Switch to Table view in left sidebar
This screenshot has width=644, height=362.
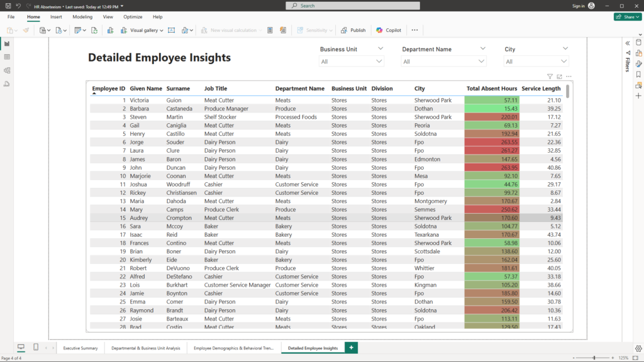tap(7, 57)
